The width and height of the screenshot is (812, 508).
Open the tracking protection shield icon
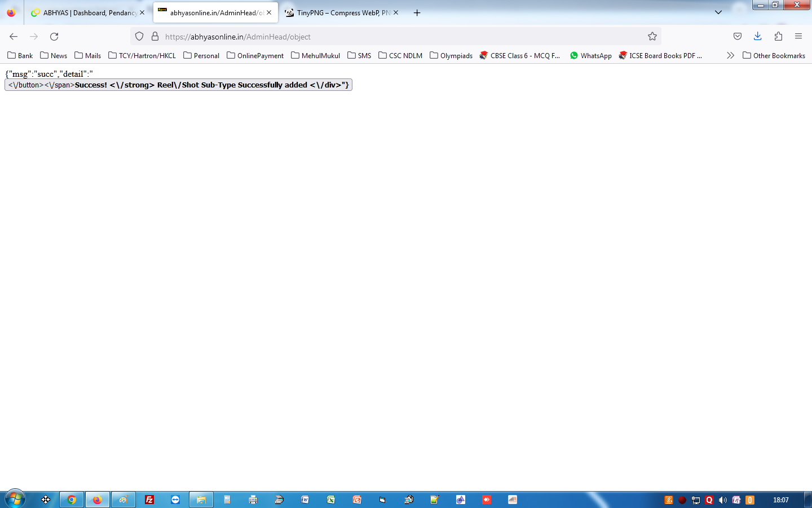[139, 37]
